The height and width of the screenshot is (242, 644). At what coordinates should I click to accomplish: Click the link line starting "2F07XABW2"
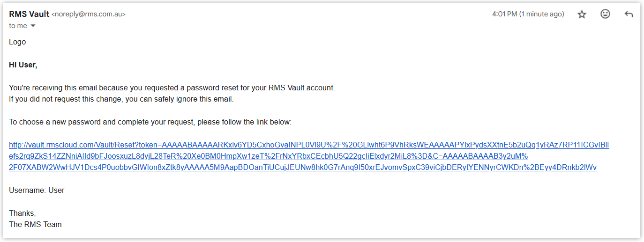coord(303,168)
